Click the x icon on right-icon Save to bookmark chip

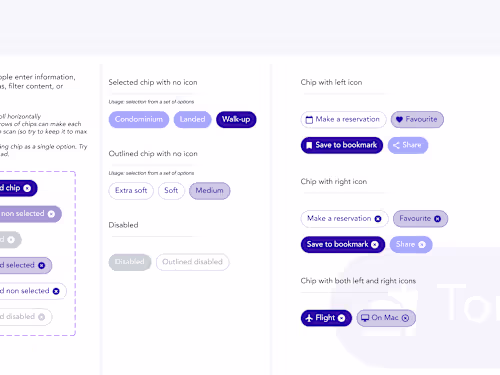[x=375, y=245]
